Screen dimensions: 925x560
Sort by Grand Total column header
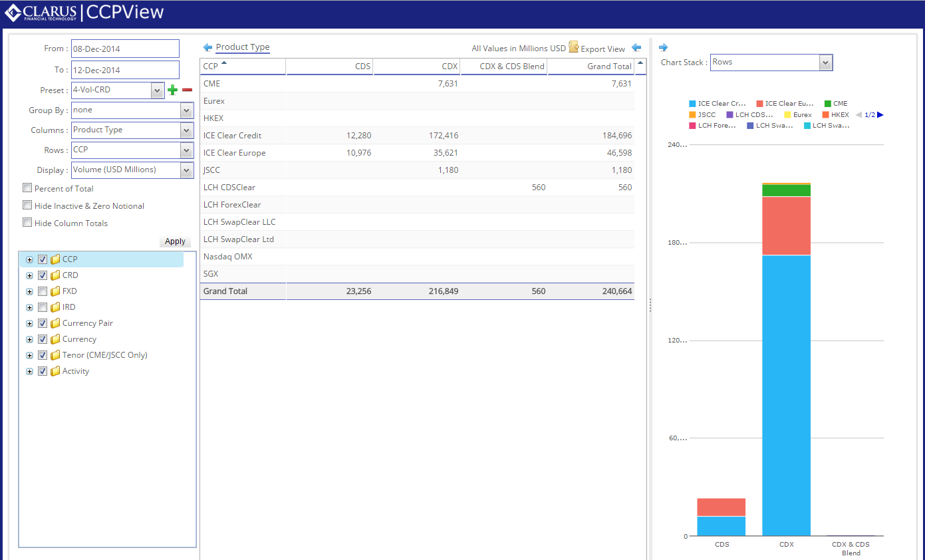coord(591,66)
